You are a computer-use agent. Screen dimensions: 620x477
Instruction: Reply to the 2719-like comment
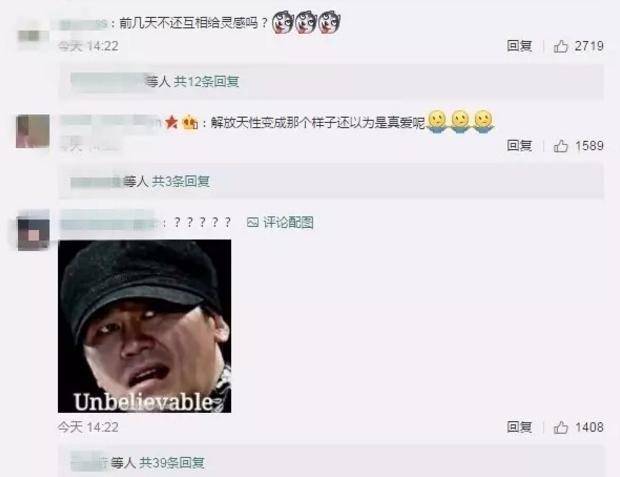[x=519, y=46]
